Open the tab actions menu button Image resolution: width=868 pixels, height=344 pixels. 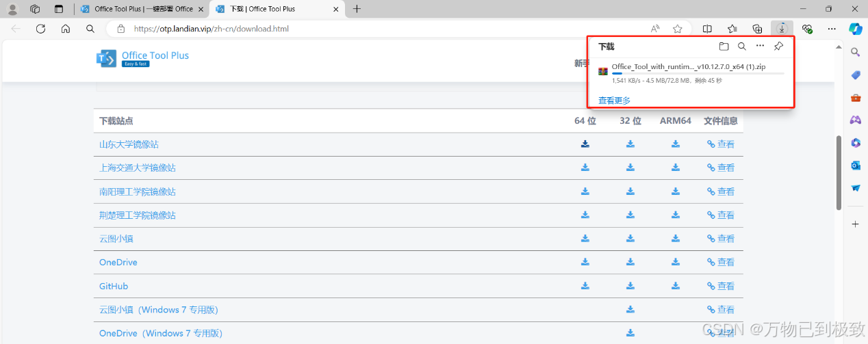pyautogui.click(x=59, y=9)
